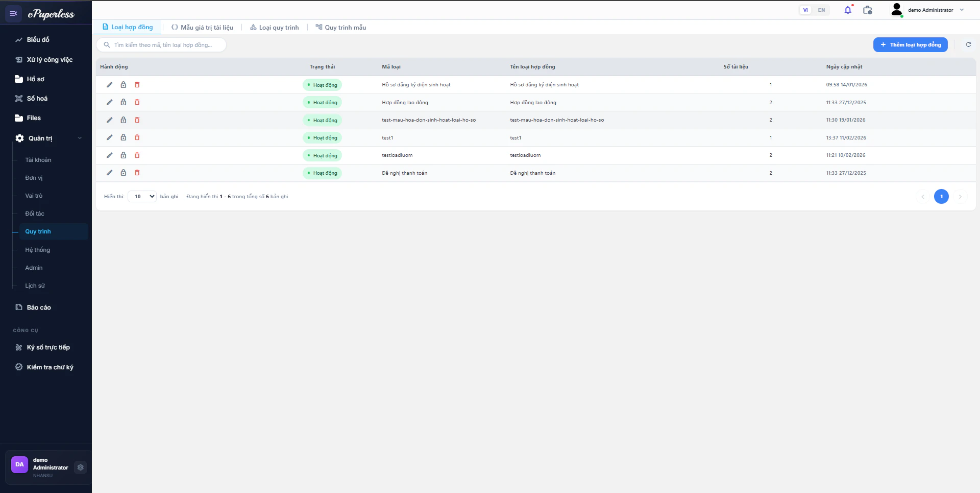The image size is (980, 493).
Task: Lock the testloadluom row
Action: click(123, 155)
